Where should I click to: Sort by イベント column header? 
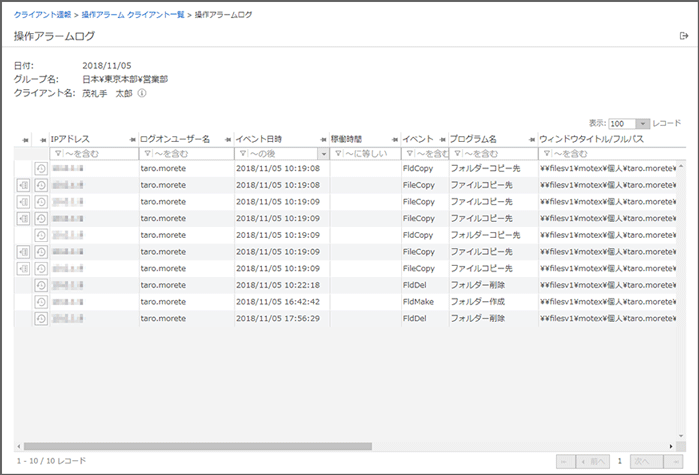pyautogui.click(x=417, y=139)
